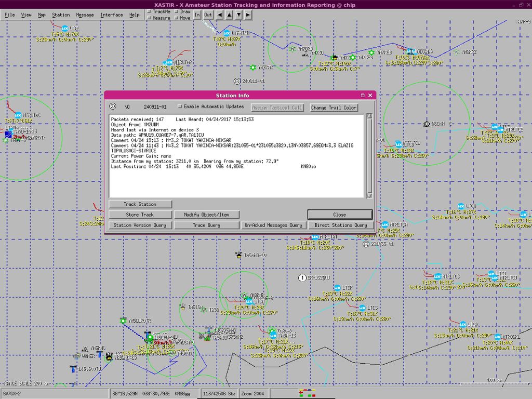
Task: Click the Change Trail Color button
Action: click(x=334, y=108)
